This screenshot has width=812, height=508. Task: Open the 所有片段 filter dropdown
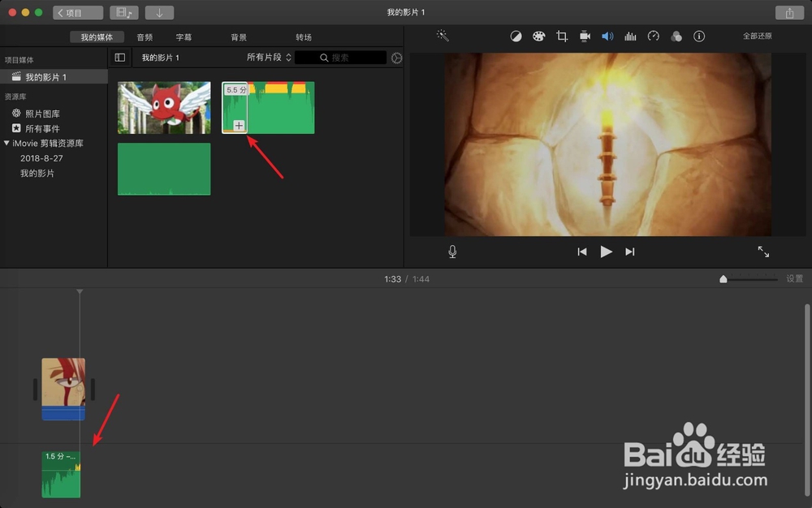[x=269, y=58]
